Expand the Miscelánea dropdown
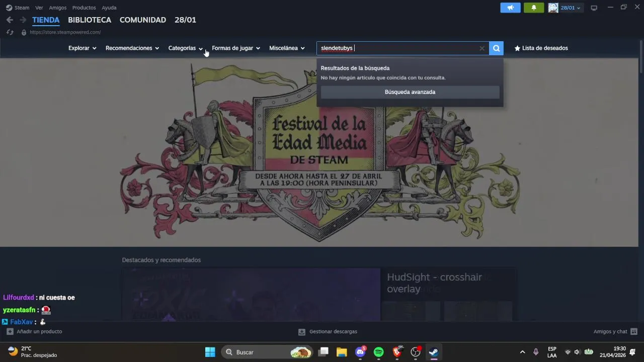Screen dimensions: 644x362 (x=287, y=48)
